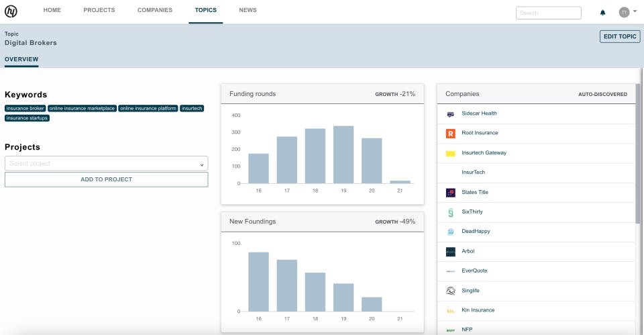
Task: Click the user avatar icon
Action: click(624, 12)
